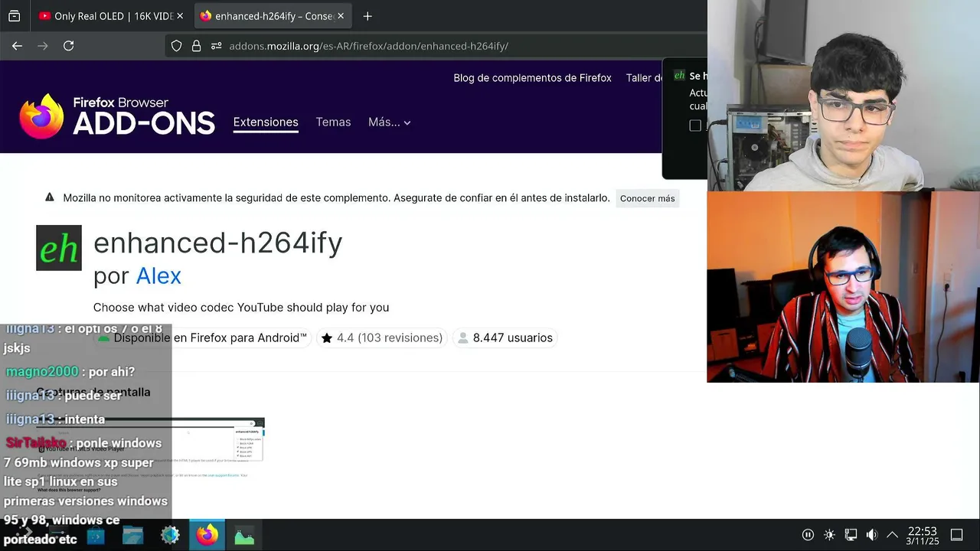This screenshot has height=551, width=980.
Task: Open display configuration tray icon
Action: point(851,535)
